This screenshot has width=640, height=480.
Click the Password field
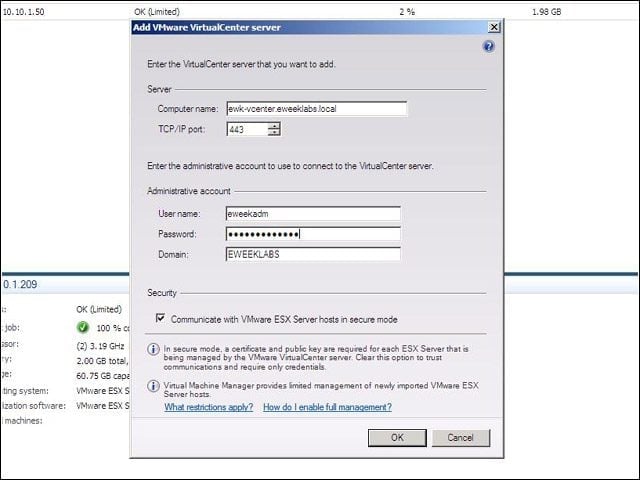coord(313,234)
